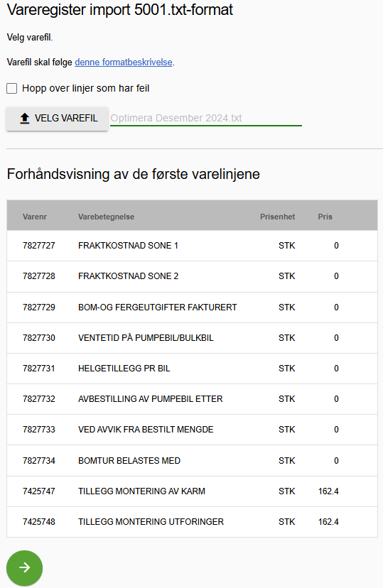This screenshot has width=383, height=588.
Task: Click the green arrow next button
Action: [24, 567]
